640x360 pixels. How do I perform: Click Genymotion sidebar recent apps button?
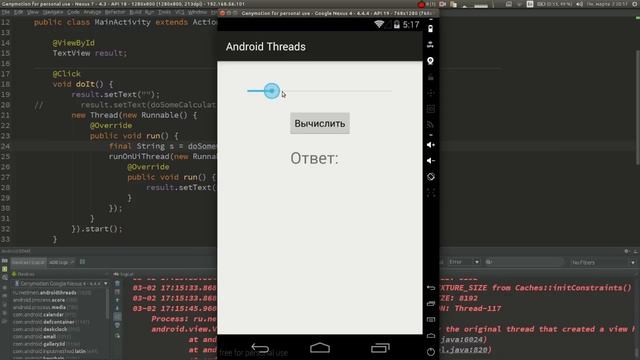(431, 304)
